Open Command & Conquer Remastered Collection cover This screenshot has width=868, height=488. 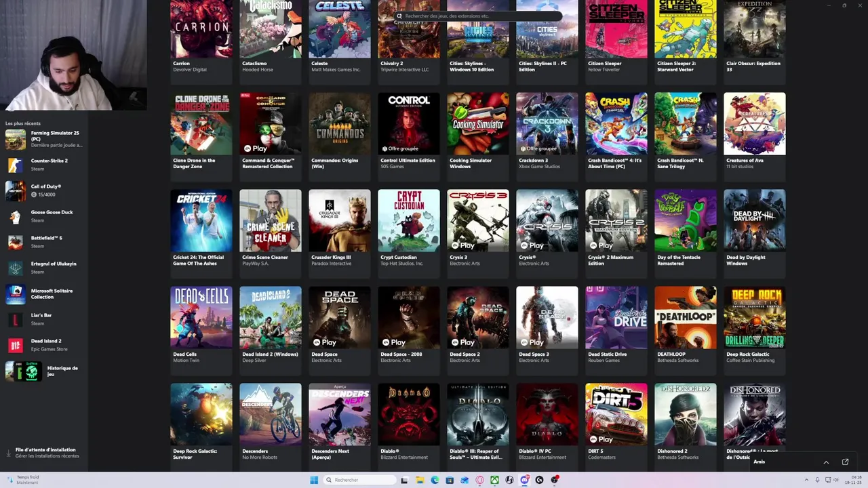pyautogui.click(x=270, y=123)
